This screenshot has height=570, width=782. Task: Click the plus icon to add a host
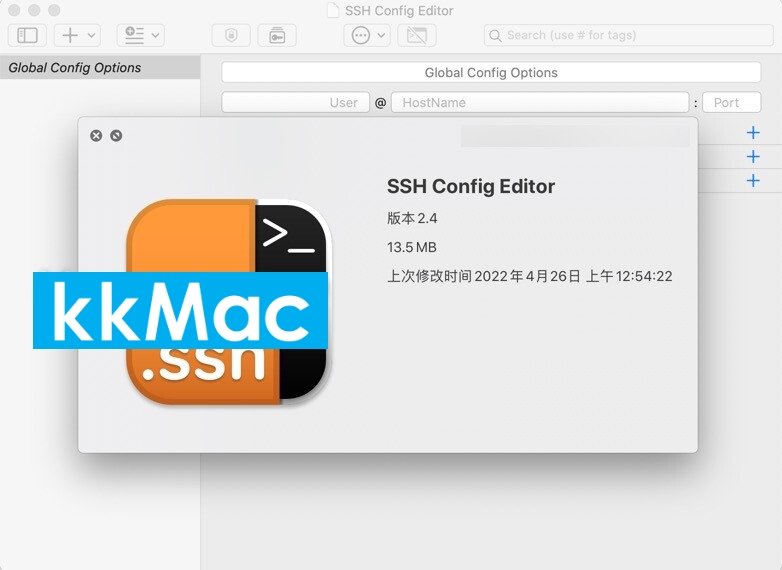(x=70, y=35)
